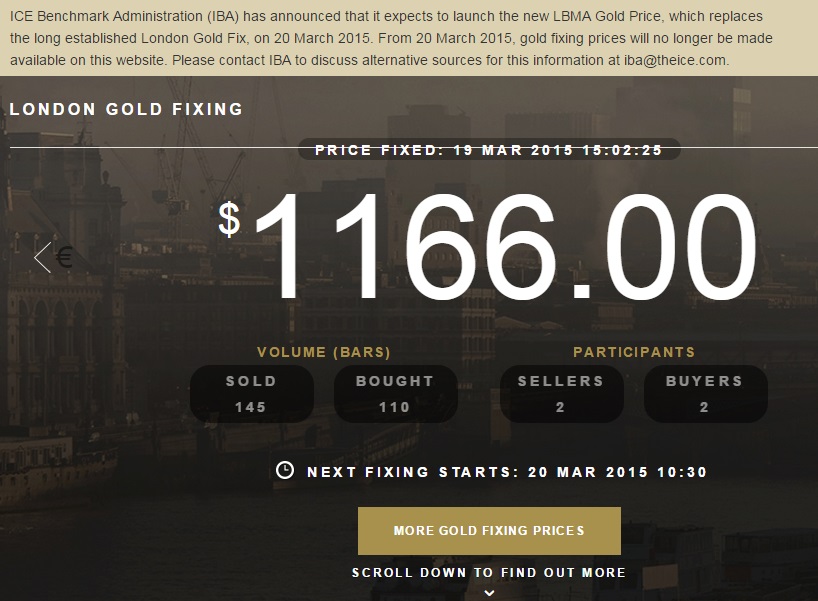Image resolution: width=818 pixels, height=601 pixels.
Task: Click the left arrow to switch currency
Action: click(42, 257)
